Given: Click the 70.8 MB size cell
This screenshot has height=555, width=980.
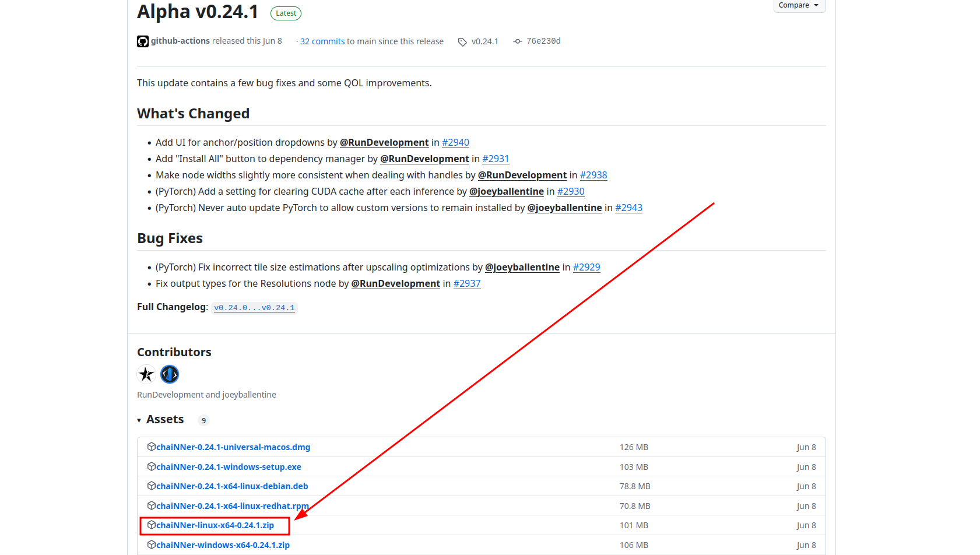Looking at the screenshot, I should (x=635, y=506).
